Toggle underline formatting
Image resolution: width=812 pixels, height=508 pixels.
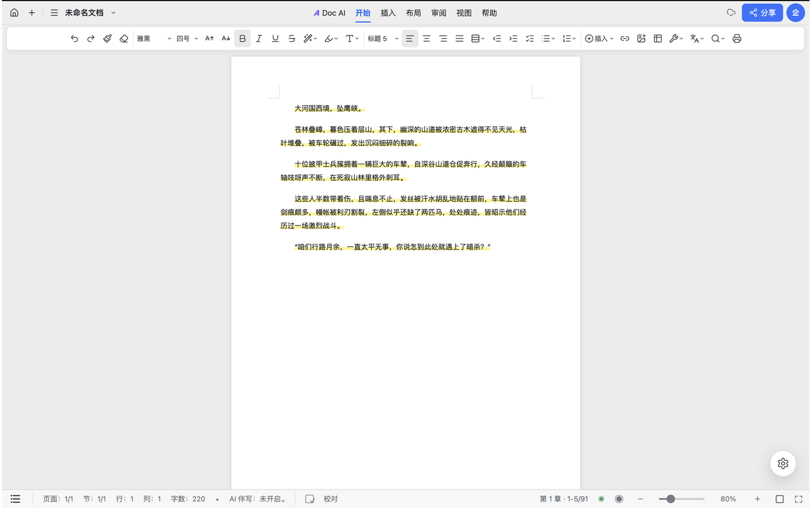tap(275, 39)
